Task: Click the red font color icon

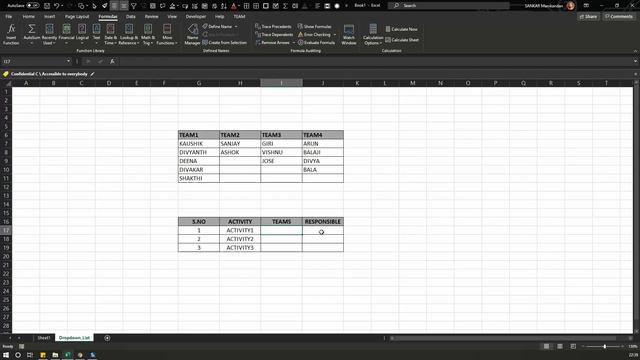Action: click(233, 6)
